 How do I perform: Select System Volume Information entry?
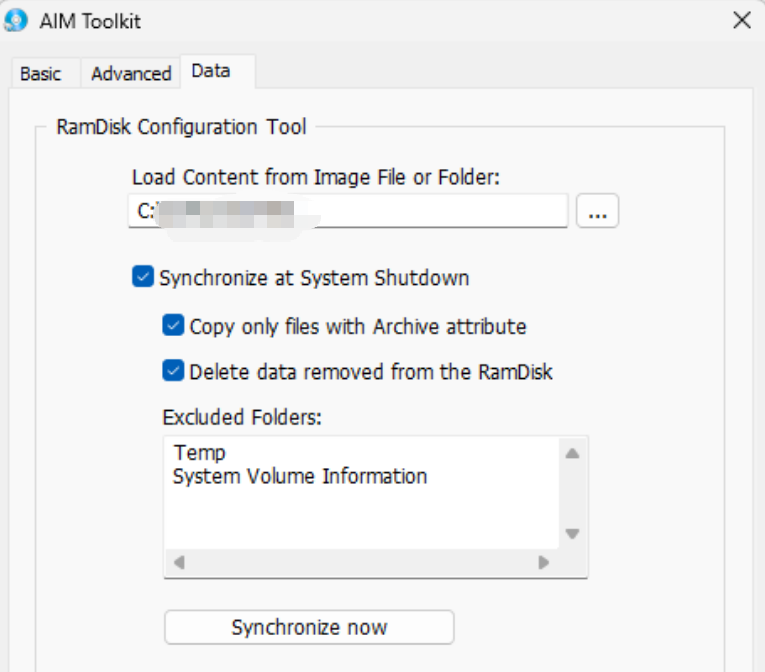300,476
